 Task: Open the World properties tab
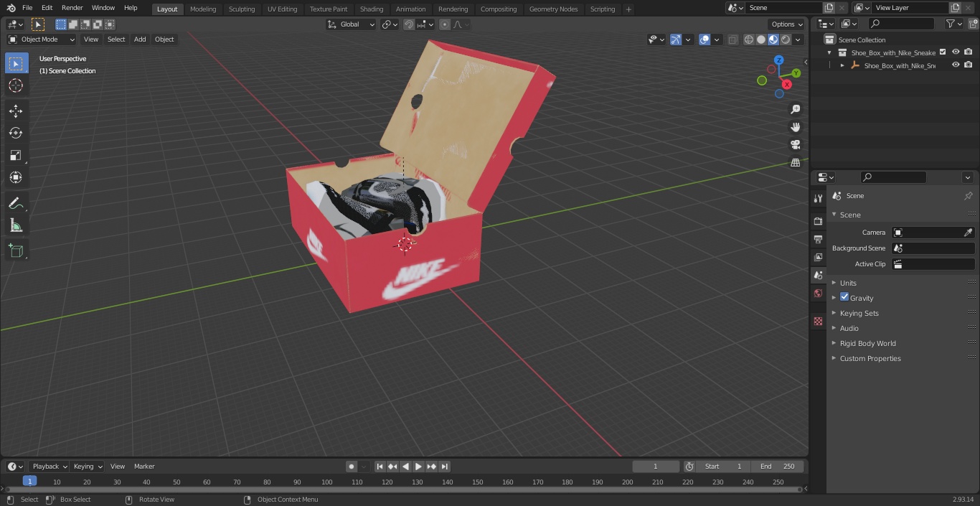[x=818, y=293]
